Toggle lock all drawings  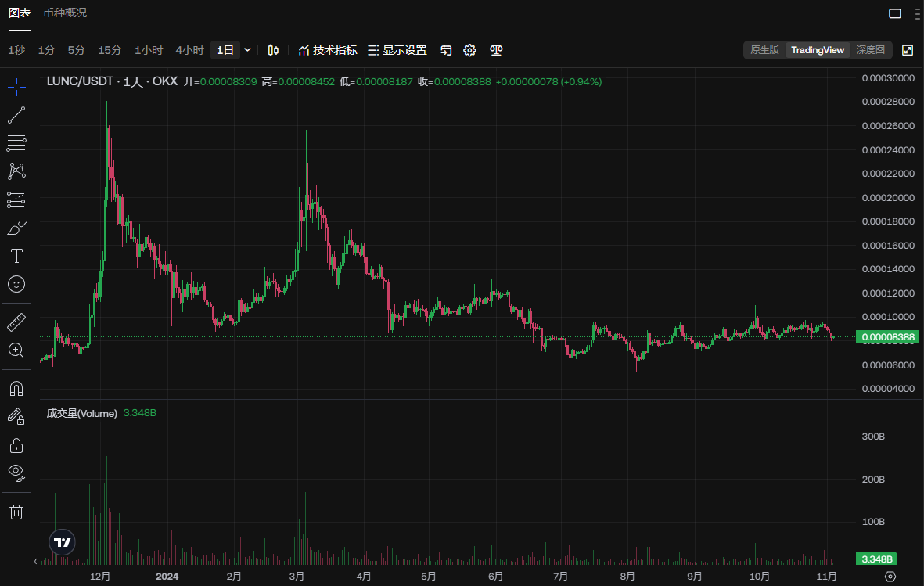coord(16,445)
